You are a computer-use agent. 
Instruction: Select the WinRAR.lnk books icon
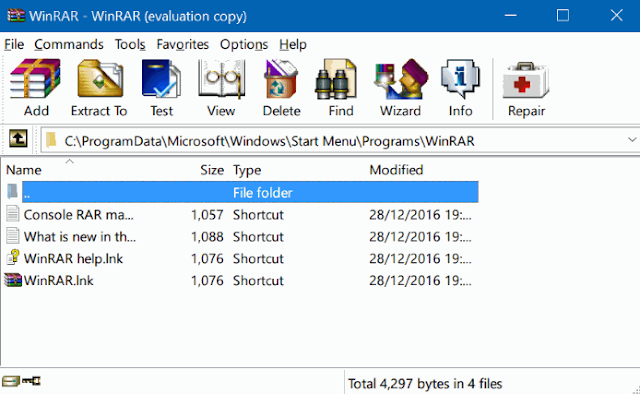pos(13,280)
